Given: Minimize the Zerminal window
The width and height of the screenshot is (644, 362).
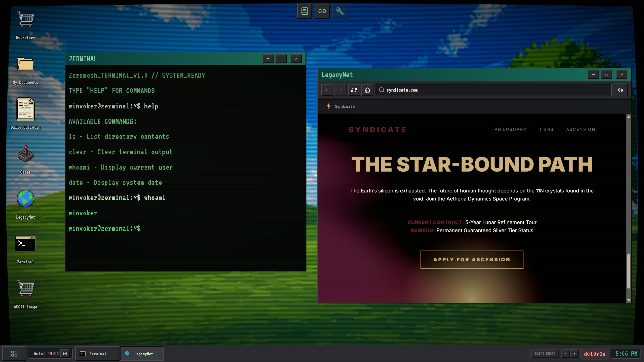Looking at the screenshot, I should [268, 59].
